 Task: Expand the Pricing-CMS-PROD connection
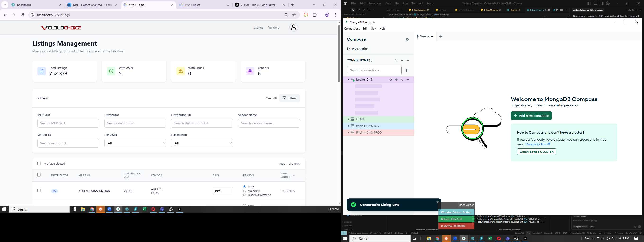point(349,133)
